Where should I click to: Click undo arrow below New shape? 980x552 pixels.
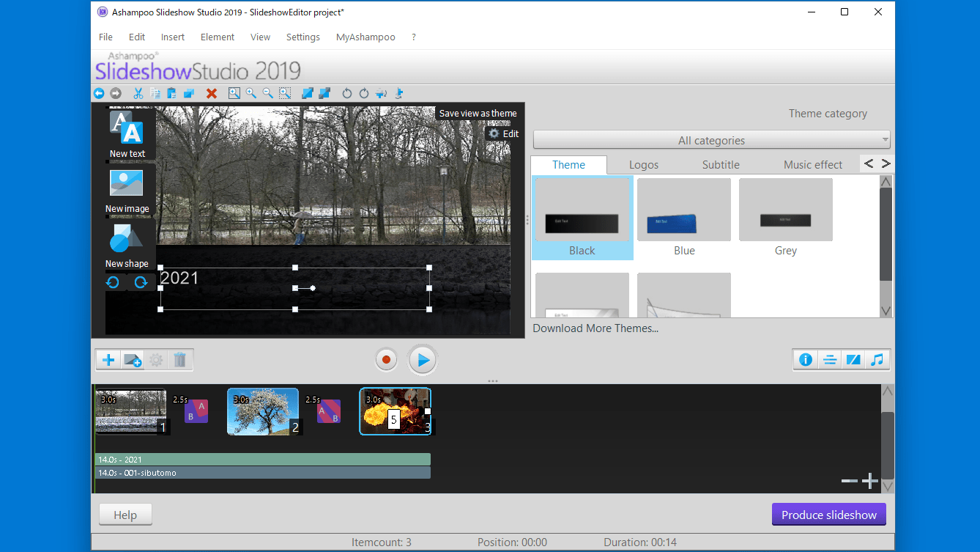(114, 282)
